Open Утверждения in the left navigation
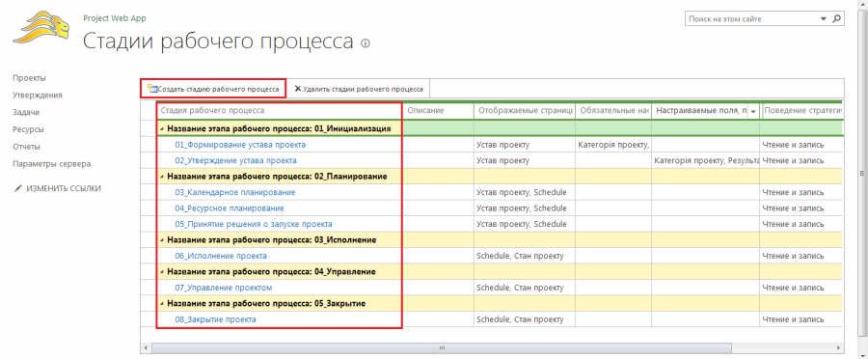Viewport: 868px width, 359px height. point(38,95)
